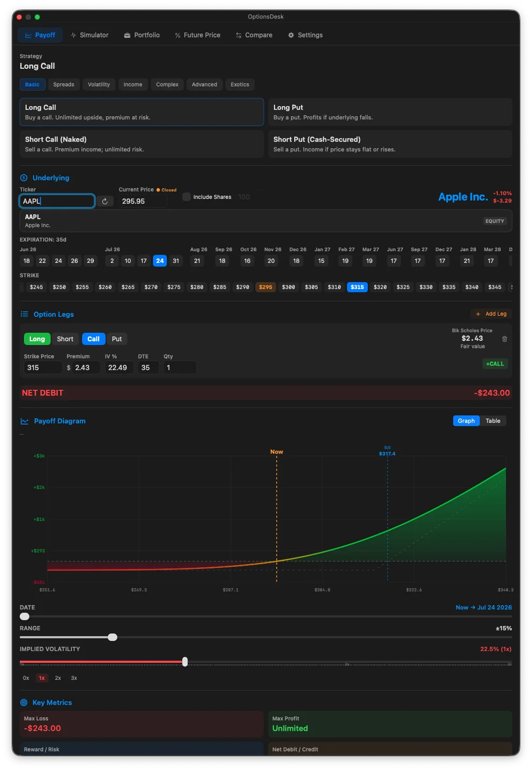Set leg direction to Long
532x770 pixels.
37,339
